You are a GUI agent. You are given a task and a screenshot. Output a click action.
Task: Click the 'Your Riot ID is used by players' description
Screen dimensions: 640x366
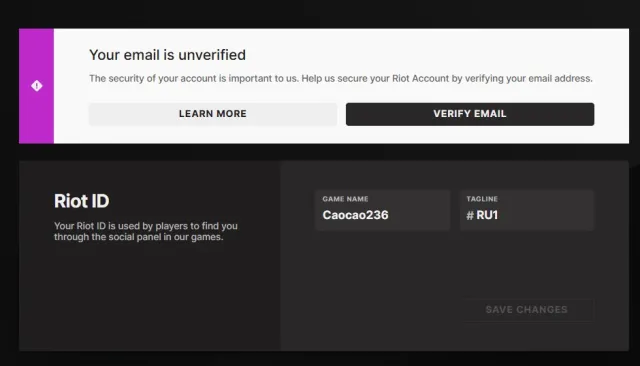point(146,231)
